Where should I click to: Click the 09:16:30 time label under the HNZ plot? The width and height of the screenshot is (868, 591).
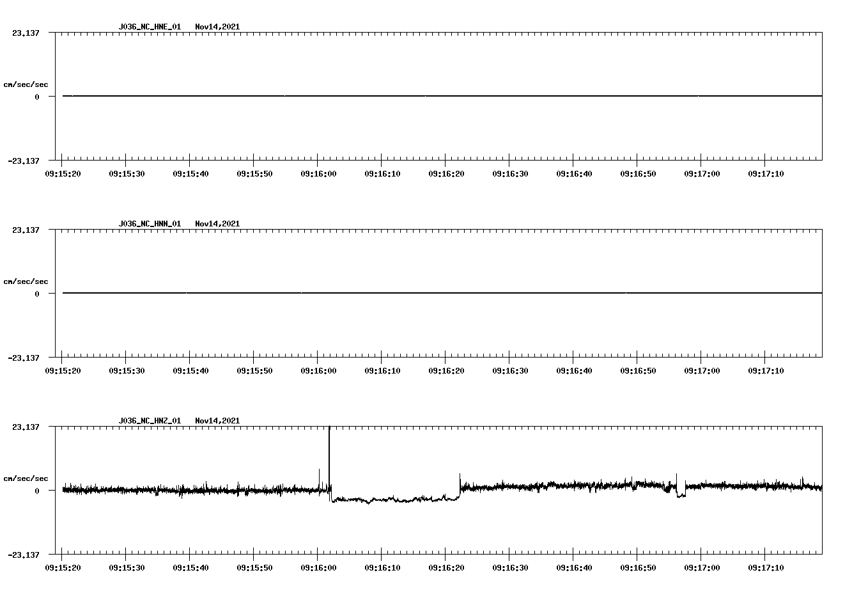tap(510, 568)
